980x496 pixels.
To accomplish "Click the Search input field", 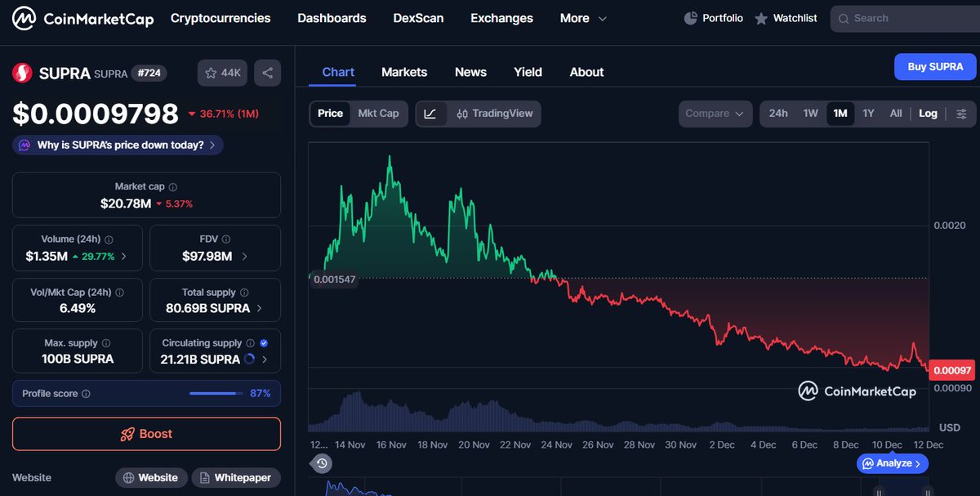I will click(905, 18).
